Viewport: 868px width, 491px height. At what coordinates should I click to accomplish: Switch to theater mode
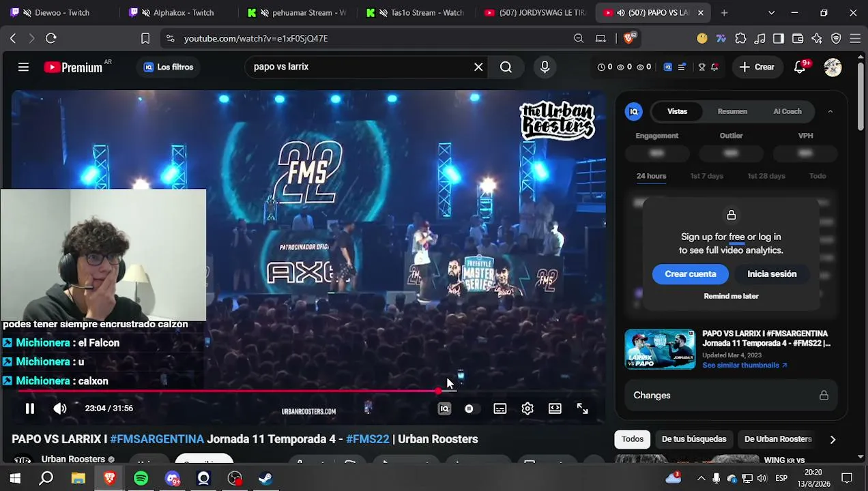coord(555,408)
